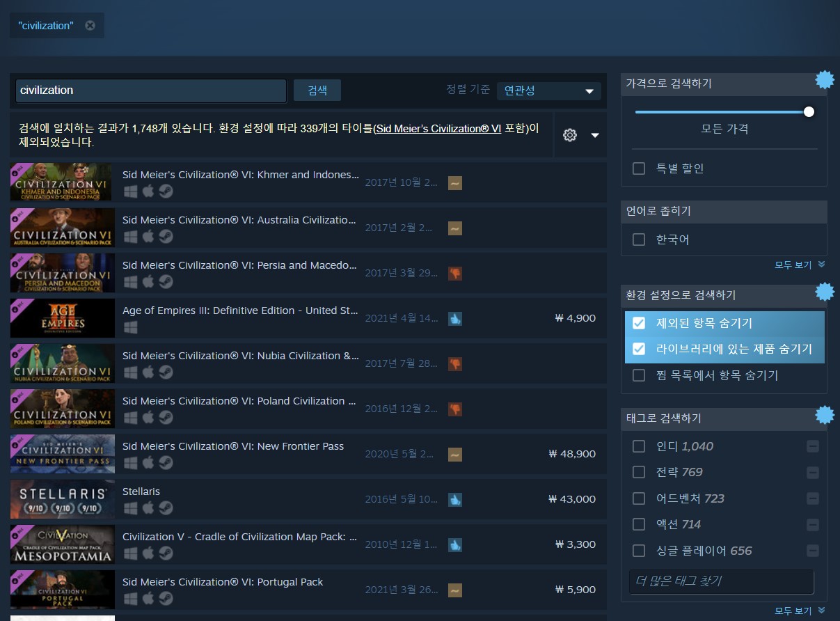This screenshot has height=621, width=840.
Task: Click negative review icon for Persia and Macedon
Action: (454, 274)
